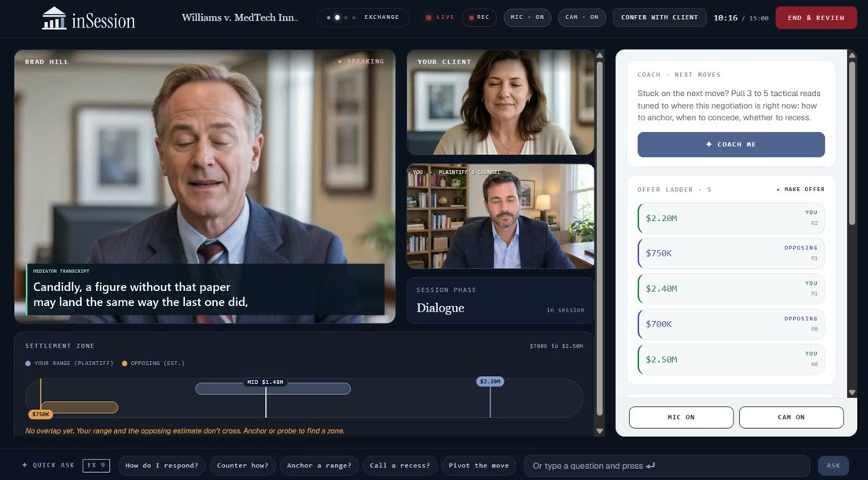Image resolution: width=868 pixels, height=480 pixels.
Task: Select the Your Client video thumbnail
Action: (x=500, y=102)
